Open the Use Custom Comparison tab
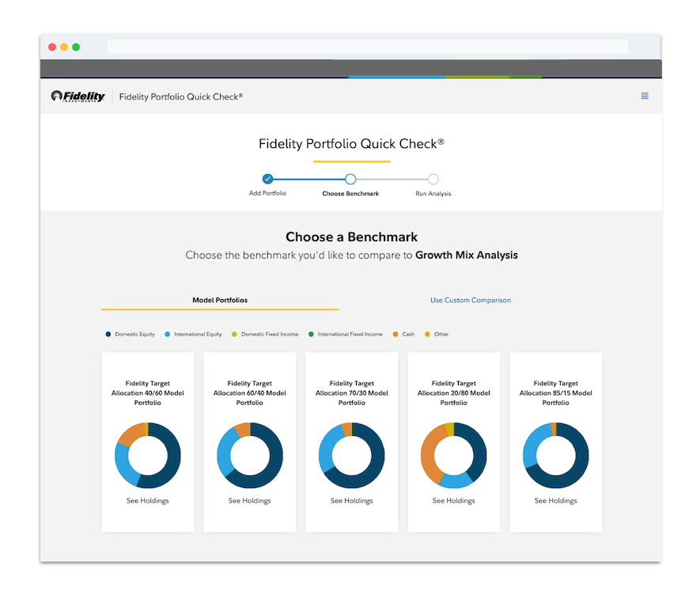 tap(470, 300)
